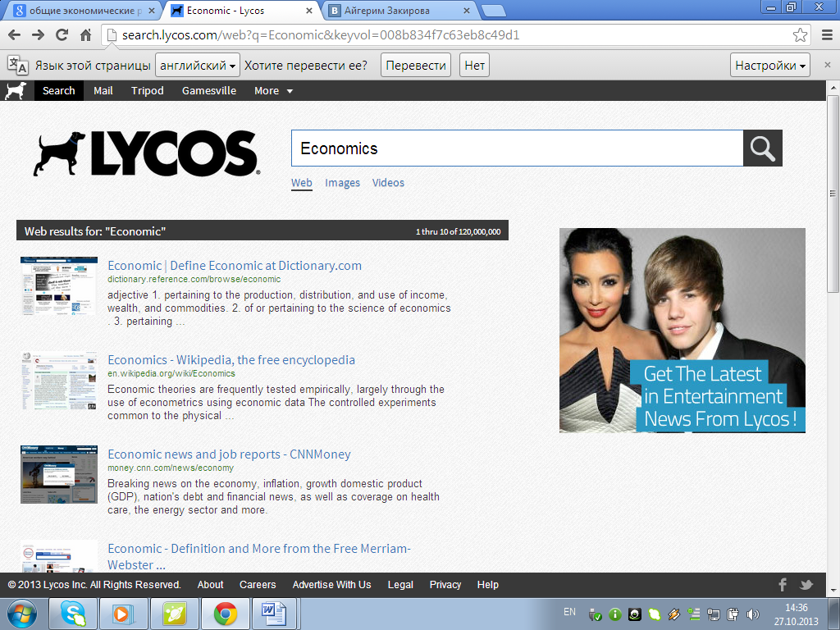Screen dimensions: 840x630
Task: Click the Legal footer link
Action: pos(400,584)
